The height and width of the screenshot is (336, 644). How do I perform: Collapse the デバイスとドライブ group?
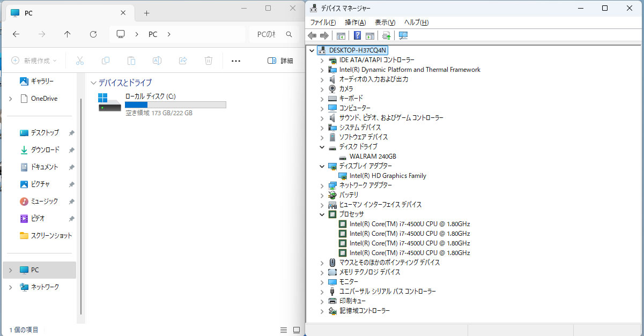click(x=94, y=83)
